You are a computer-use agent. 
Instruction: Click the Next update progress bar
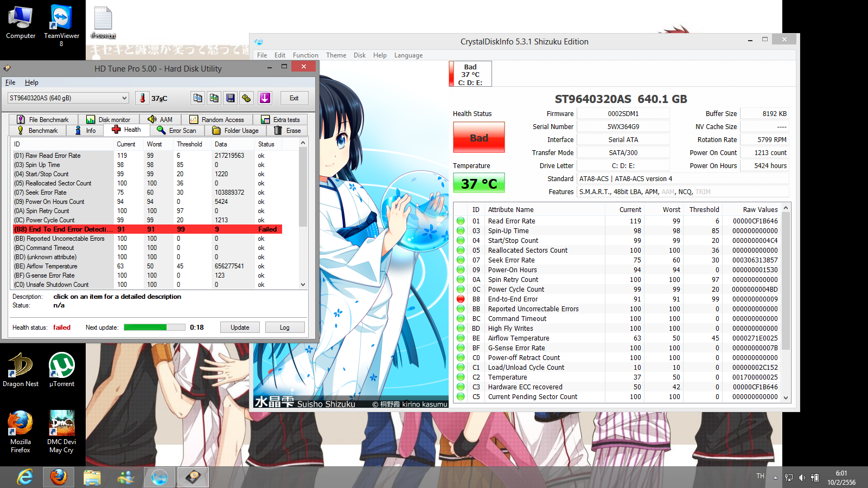pos(155,328)
